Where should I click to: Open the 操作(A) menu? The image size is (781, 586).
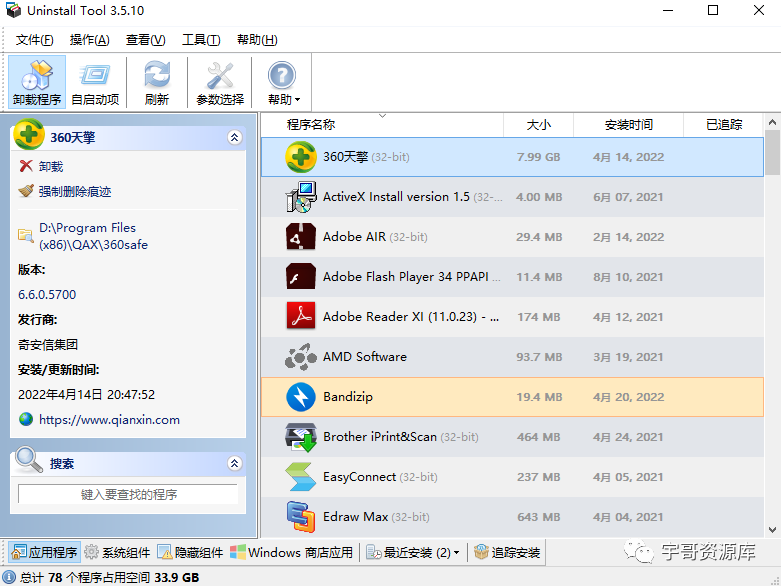point(90,40)
